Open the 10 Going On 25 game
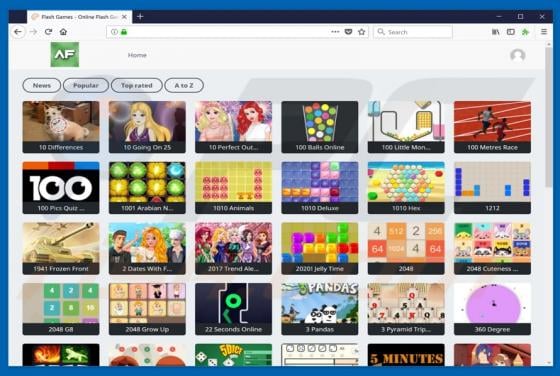The width and height of the screenshot is (560, 376). click(147, 127)
